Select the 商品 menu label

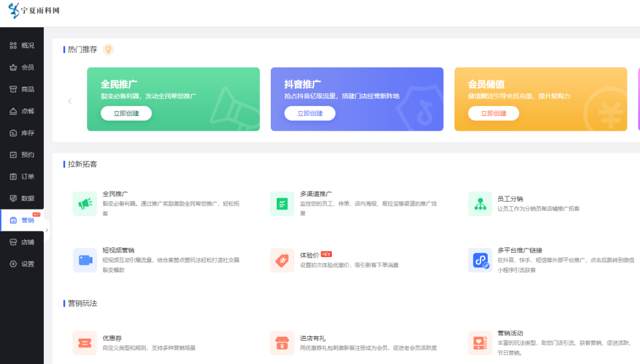click(28, 89)
